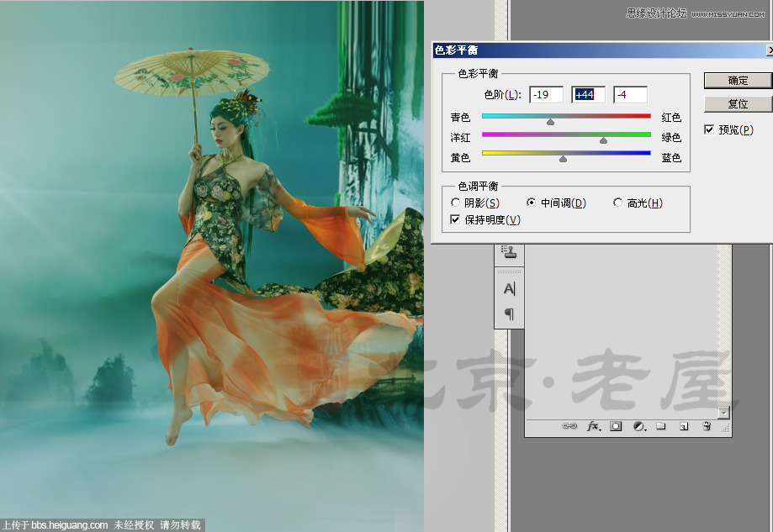Click the first color level field showing -19
Viewport: 773px width, 532px height.
pos(546,95)
